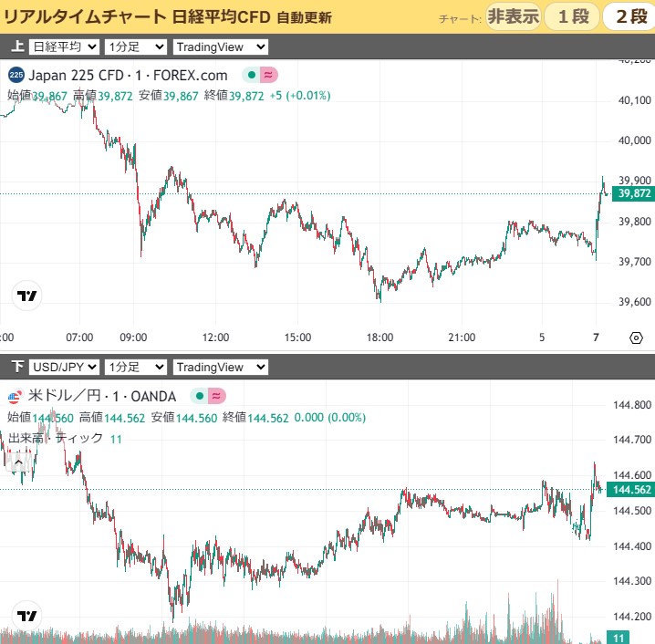The width and height of the screenshot is (655, 644).
Task: Select the 非表示 chart display option
Action: coord(513,16)
